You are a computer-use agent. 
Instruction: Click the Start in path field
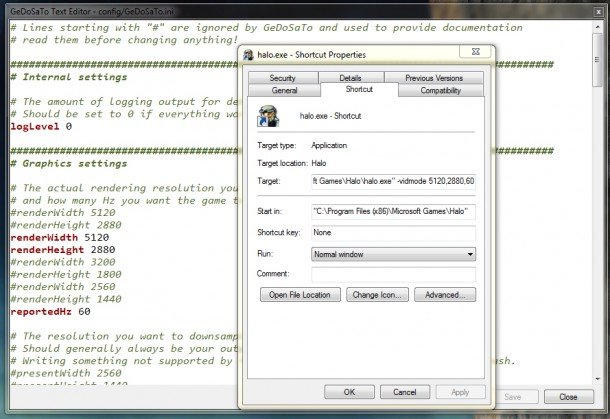[393, 211]
